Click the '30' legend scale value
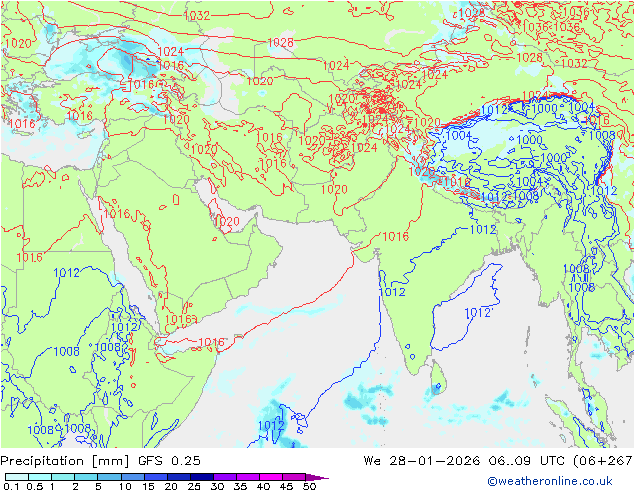This screenshot has width=634, height=490. coord(217,486)
